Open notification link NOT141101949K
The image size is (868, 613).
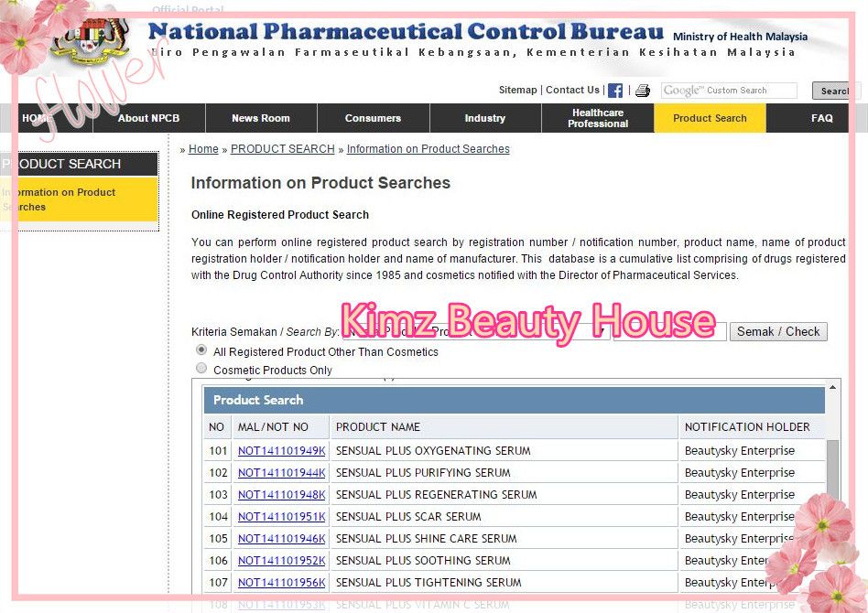pyautogui.click(x=281, y=451)
